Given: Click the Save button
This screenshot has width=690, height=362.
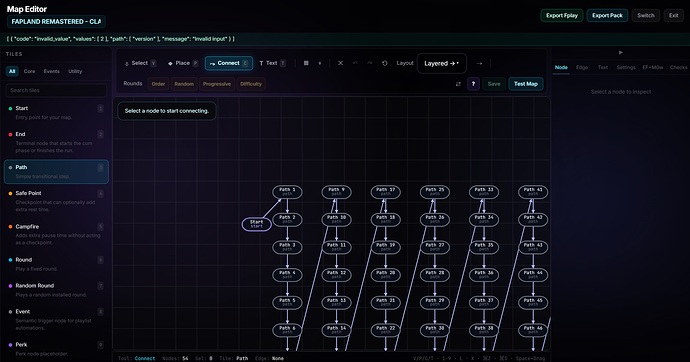Looking at the screenshot, I should (x=494, y=84).
